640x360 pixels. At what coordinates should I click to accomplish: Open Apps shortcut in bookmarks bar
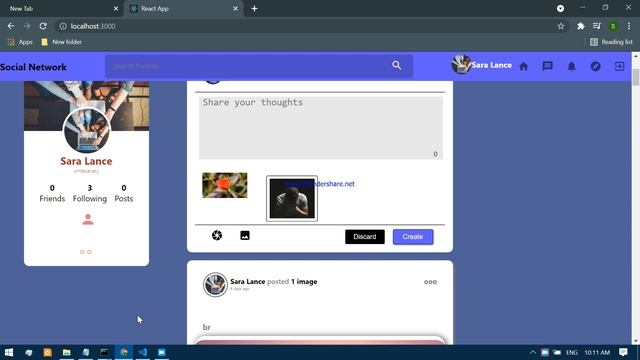coord(20,42)
